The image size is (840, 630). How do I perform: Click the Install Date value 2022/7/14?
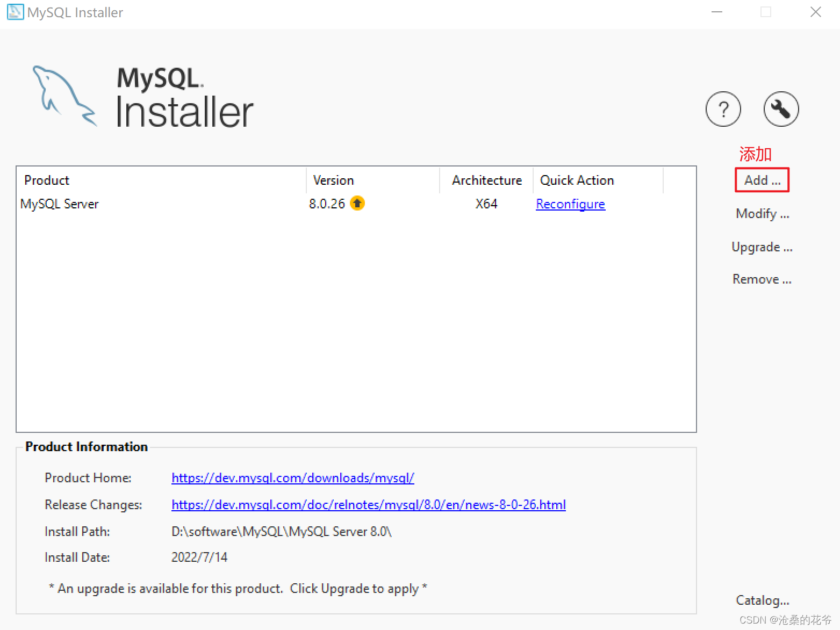[x=199, y=557]
